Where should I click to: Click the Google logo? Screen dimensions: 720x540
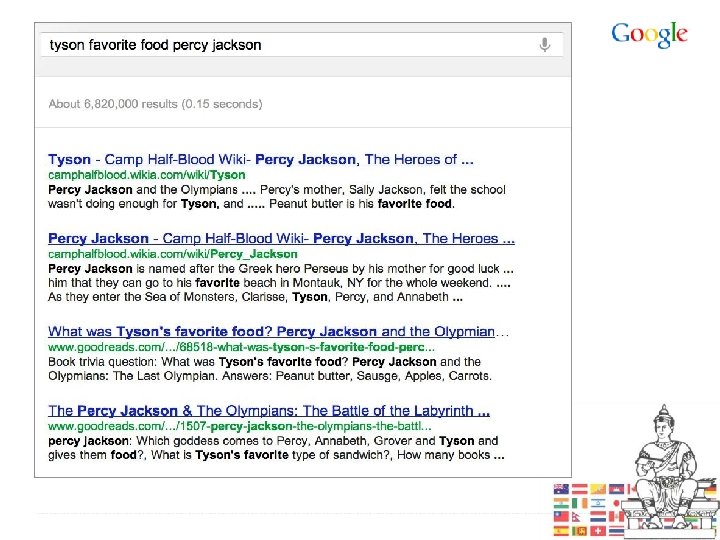coord(649,35)
